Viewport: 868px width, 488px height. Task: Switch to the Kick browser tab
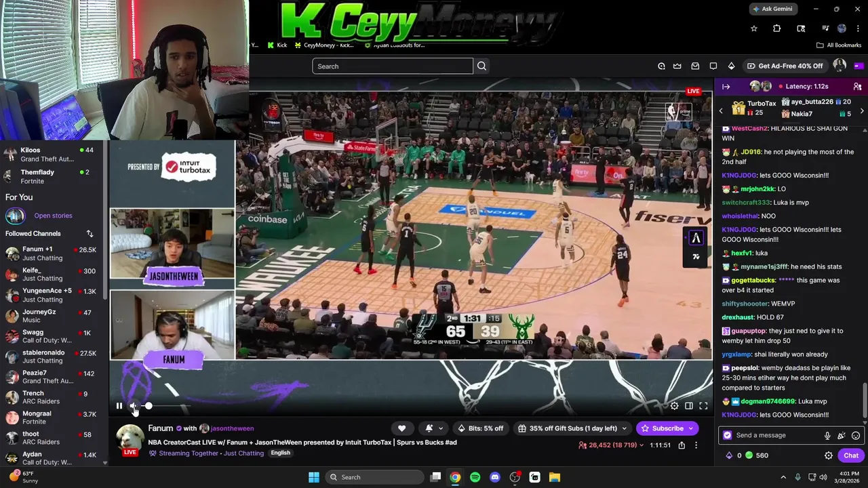point(277,45)
